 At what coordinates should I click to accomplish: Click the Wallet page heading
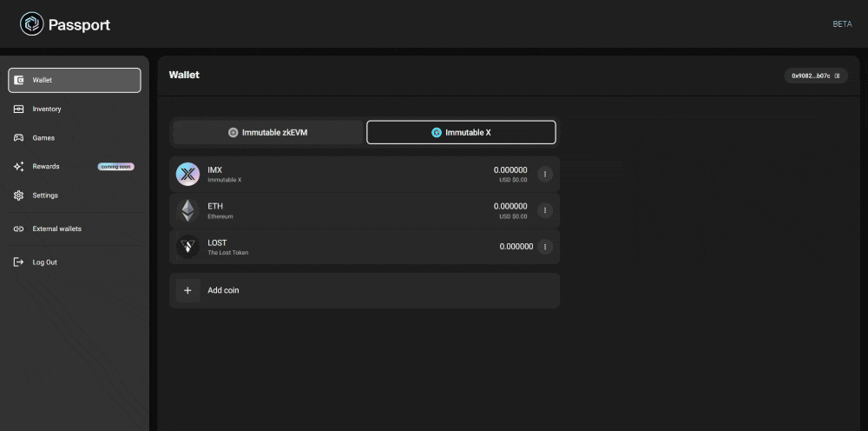[184, 75]
